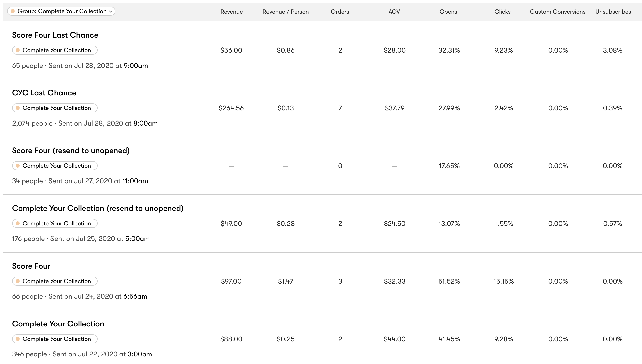This screenshot has height=364, width=642.
Task: Open the Group: Complete Your Collection dropdown
Action: pos(61,11)
